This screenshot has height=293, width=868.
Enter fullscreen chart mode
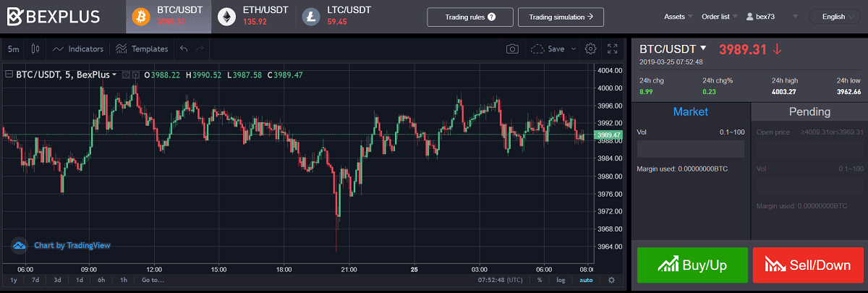tap(613, 49)
